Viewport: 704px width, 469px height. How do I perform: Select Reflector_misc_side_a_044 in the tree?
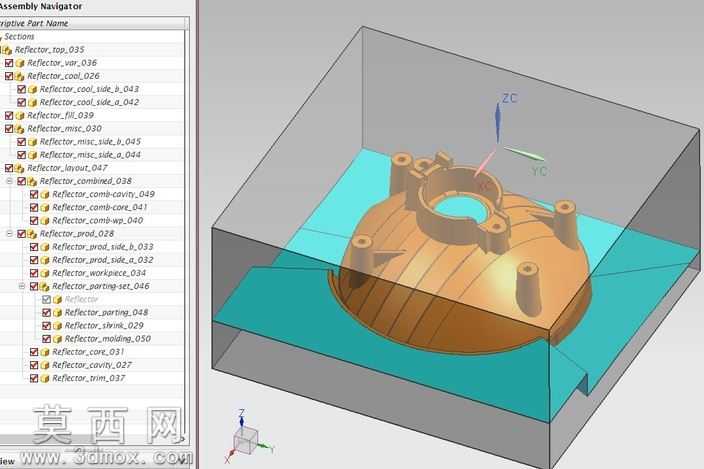[x=90, y=155]
